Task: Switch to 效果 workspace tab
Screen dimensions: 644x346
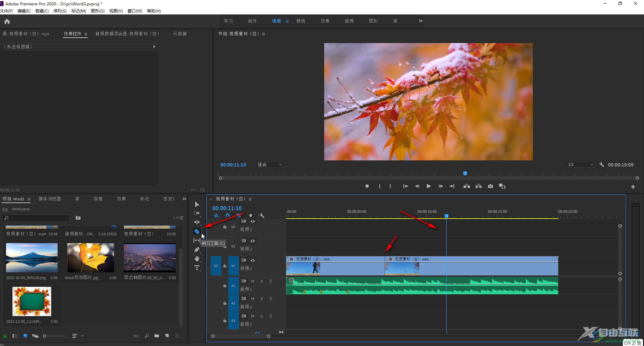Action: click(325, 21)
